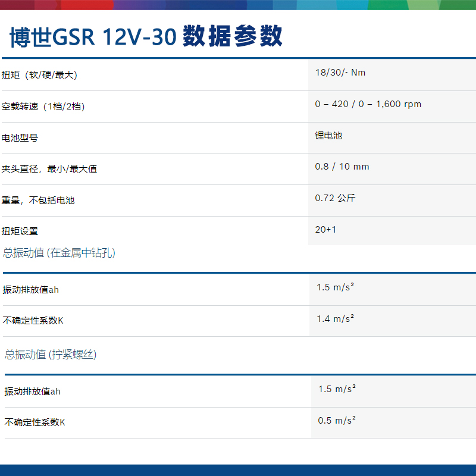
Task: Click heading 总振动值 (在金属中钻孔)
Action: [x=59, y=252]
